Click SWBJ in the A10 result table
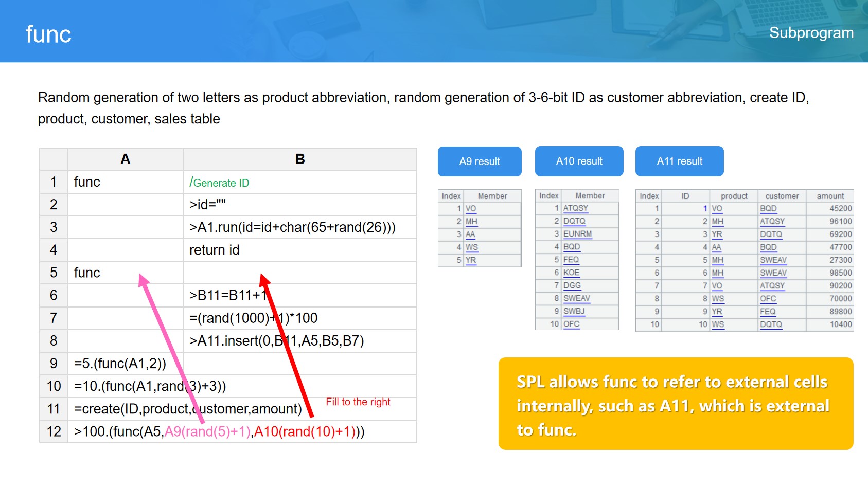 point(574,311)
